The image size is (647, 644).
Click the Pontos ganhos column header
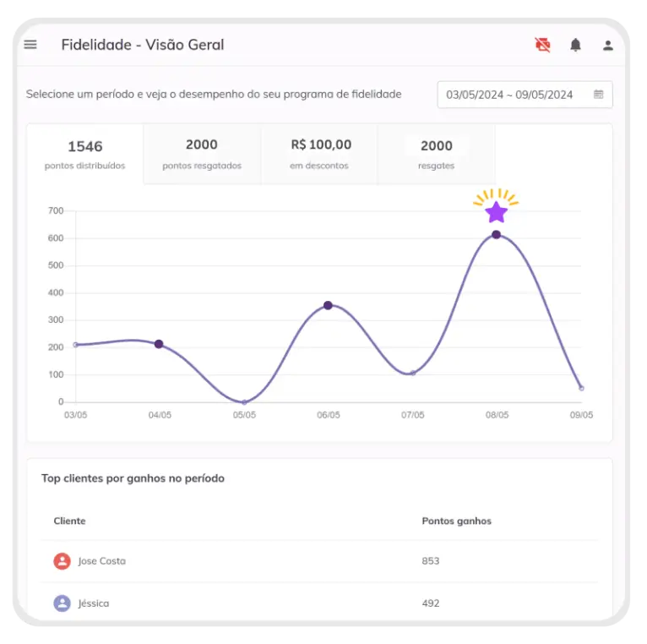456,521
